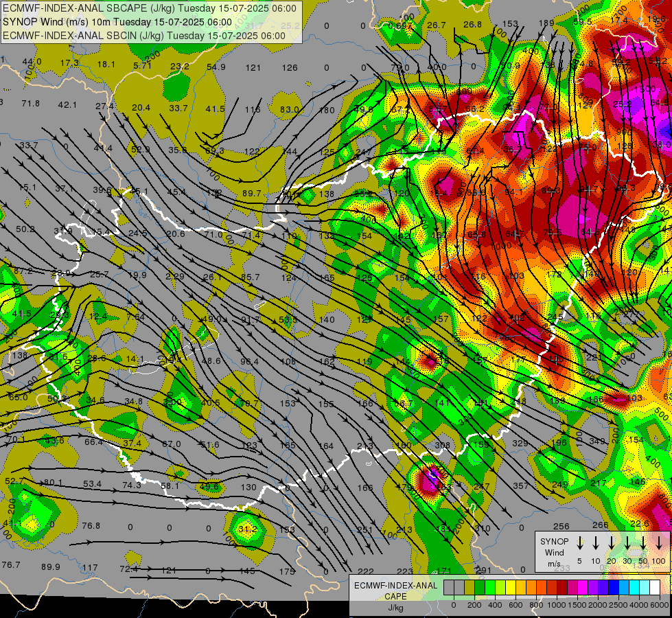Click the map value 83.0
The width and height of the screenshot is (672, 618).
(x=289, y=109)
